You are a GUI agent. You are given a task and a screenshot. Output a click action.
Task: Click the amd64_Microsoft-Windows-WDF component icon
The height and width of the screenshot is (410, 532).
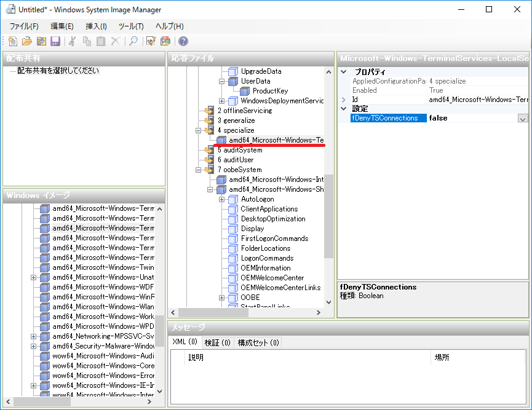(x=45, y=287)
